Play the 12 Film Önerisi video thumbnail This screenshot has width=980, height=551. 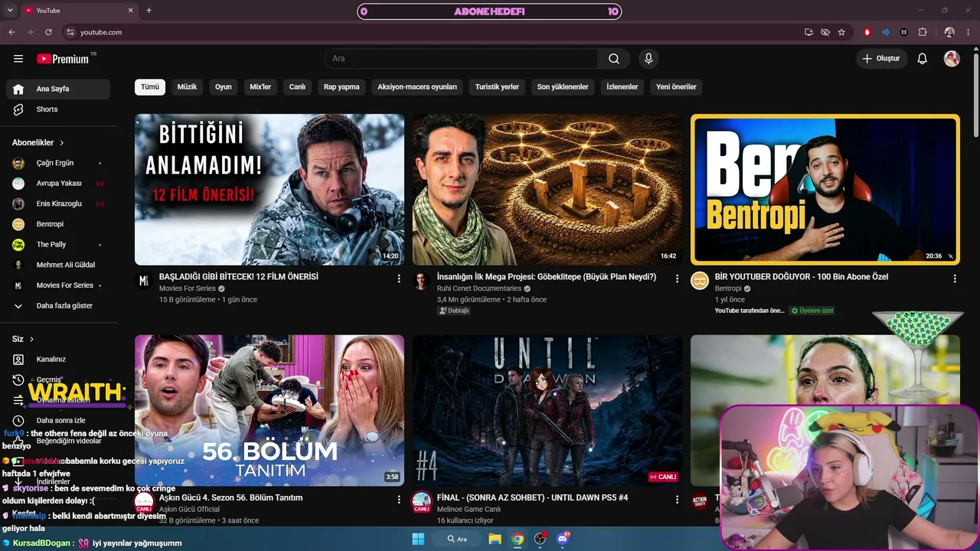269,190
